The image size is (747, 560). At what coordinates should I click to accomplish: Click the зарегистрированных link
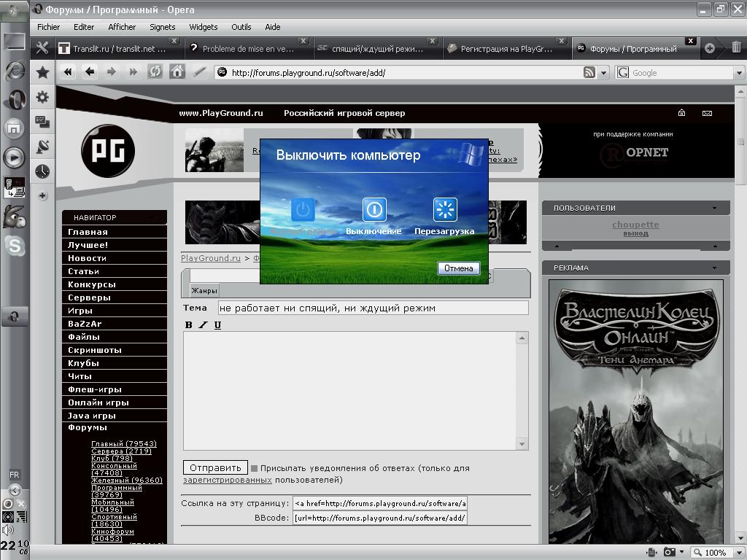pos(228,480)
